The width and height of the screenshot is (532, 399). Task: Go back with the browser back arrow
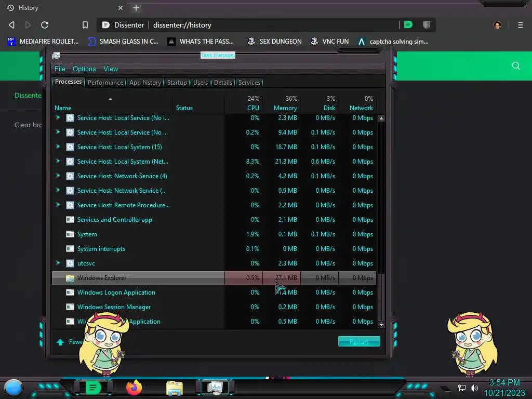[x=11, y=25]
